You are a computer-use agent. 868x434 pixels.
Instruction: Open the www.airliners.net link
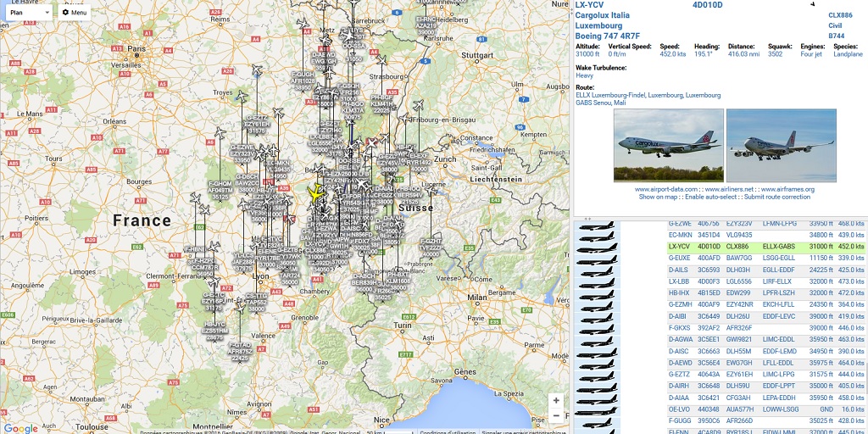pos(728,189)
